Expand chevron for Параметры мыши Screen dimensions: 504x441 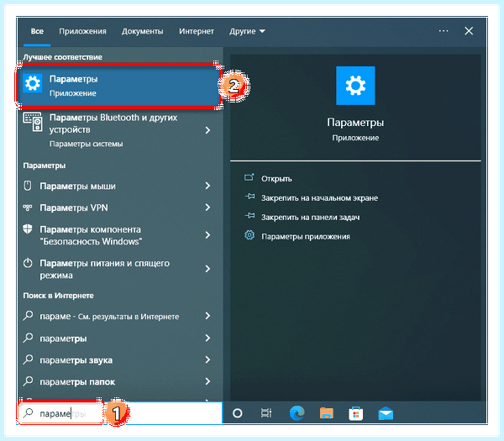coord(207,186)
